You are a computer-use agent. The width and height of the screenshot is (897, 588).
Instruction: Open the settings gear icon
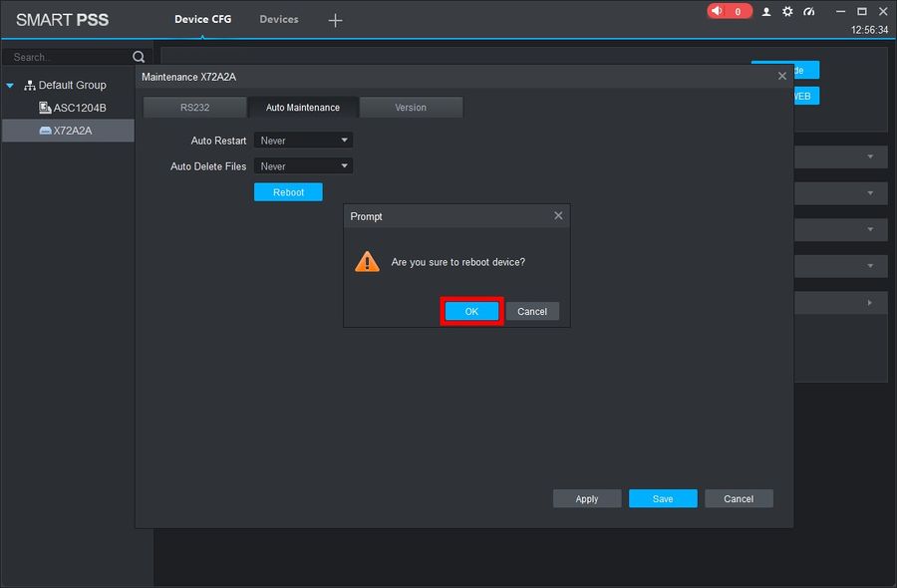pyautogui.click(x=787, y=11)
